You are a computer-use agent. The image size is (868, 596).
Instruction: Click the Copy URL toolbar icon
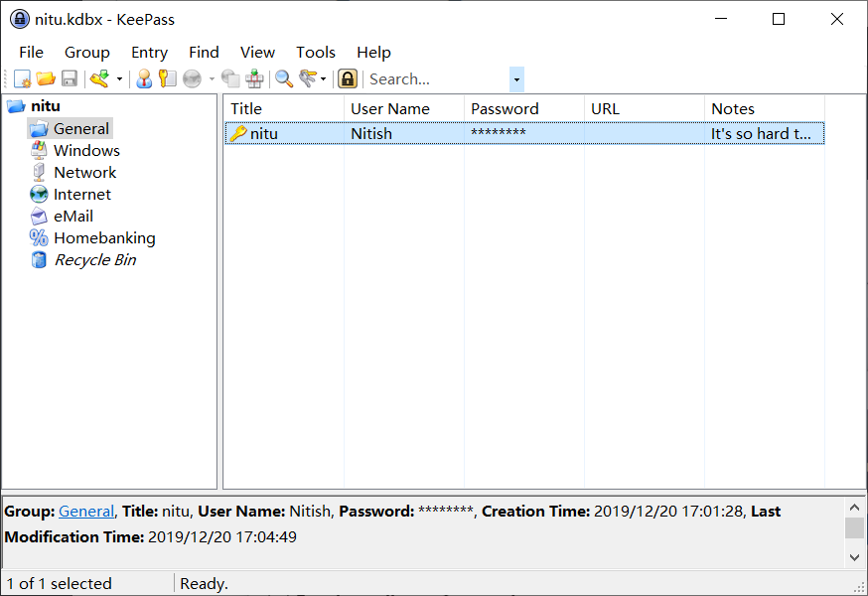230,79
